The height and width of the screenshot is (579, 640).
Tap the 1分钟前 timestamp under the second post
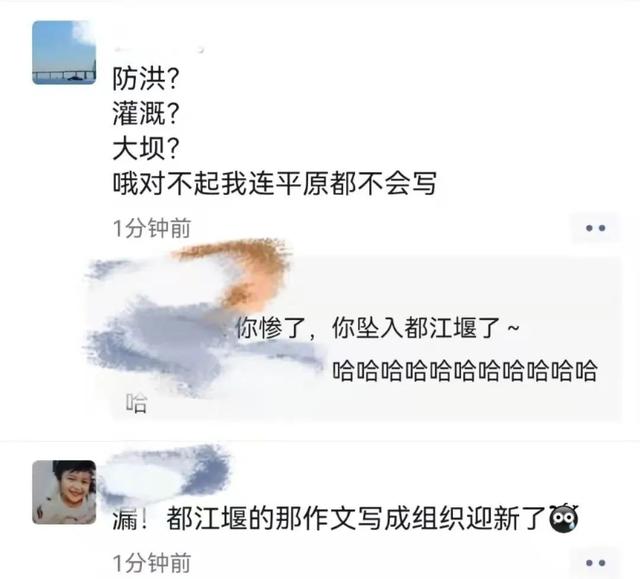click(152, 563)
